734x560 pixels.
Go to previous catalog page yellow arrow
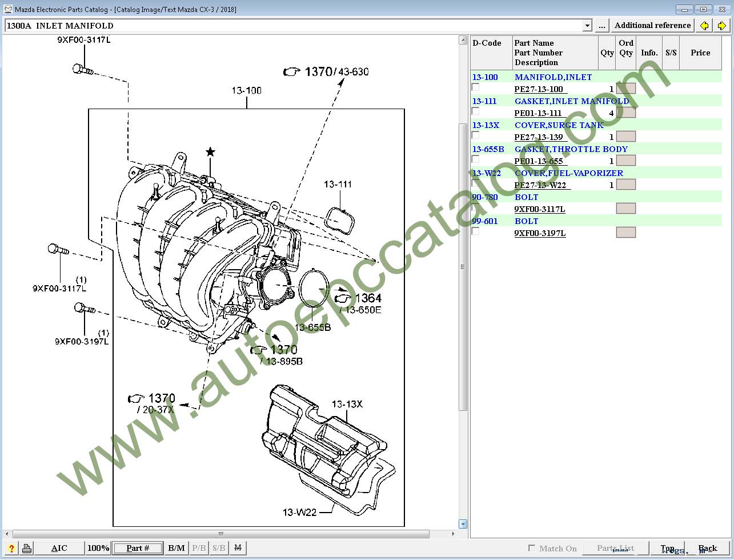[704, 26]
